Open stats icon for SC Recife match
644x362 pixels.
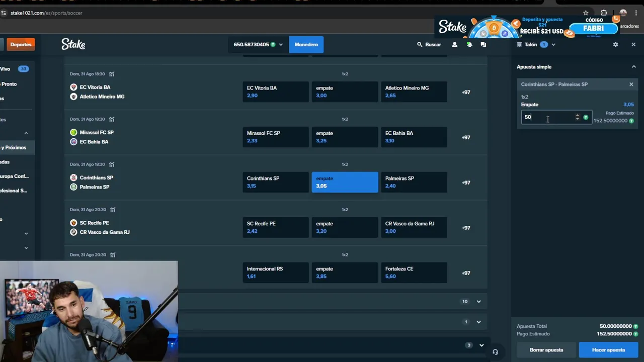point(113,210)
